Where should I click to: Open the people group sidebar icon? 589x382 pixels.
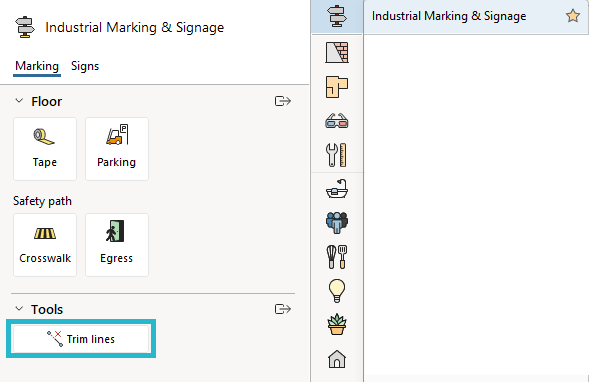(x=337, y=222)
